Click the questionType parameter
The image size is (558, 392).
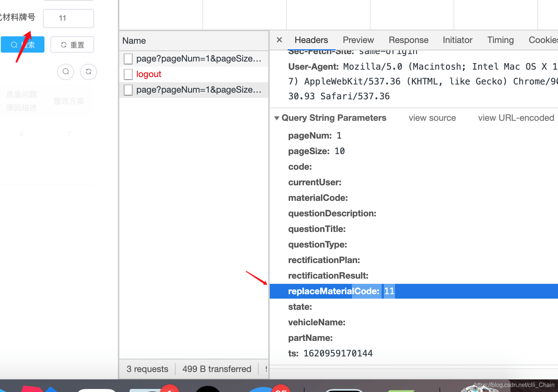pyautogui.click(x=318, y=245)
